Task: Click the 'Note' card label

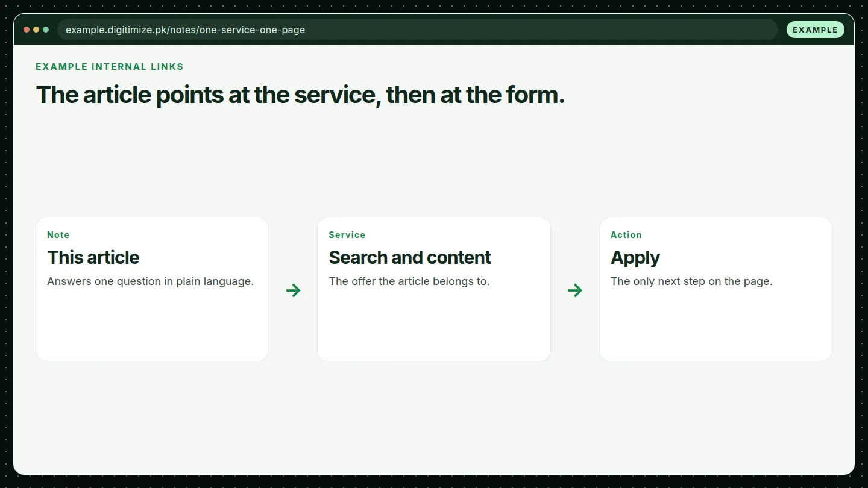Action: [58, 235]
